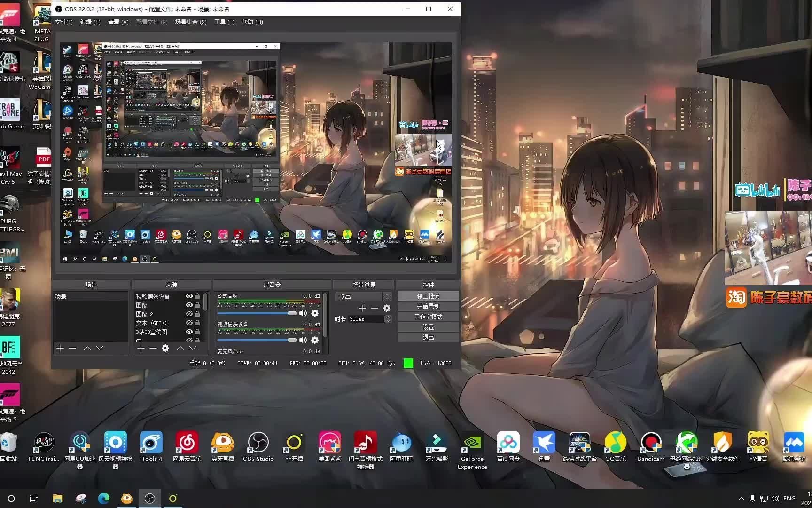Mute the 台式音响 audio channel

(303, 313)
